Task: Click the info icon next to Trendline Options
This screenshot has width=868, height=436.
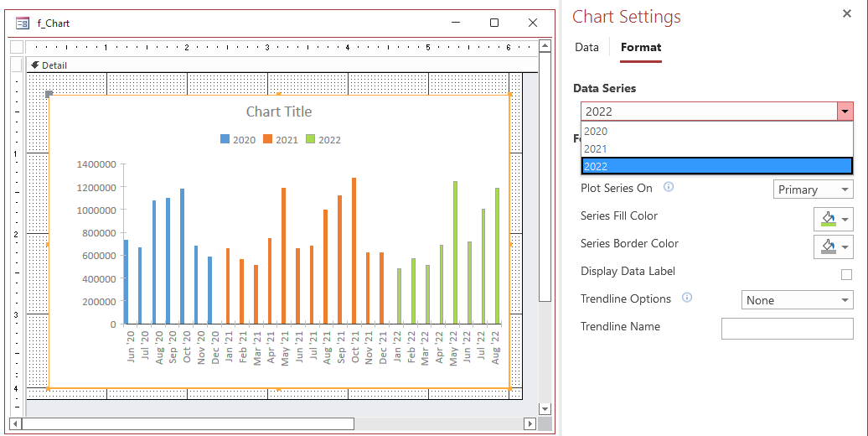Action: click(687, 298)
